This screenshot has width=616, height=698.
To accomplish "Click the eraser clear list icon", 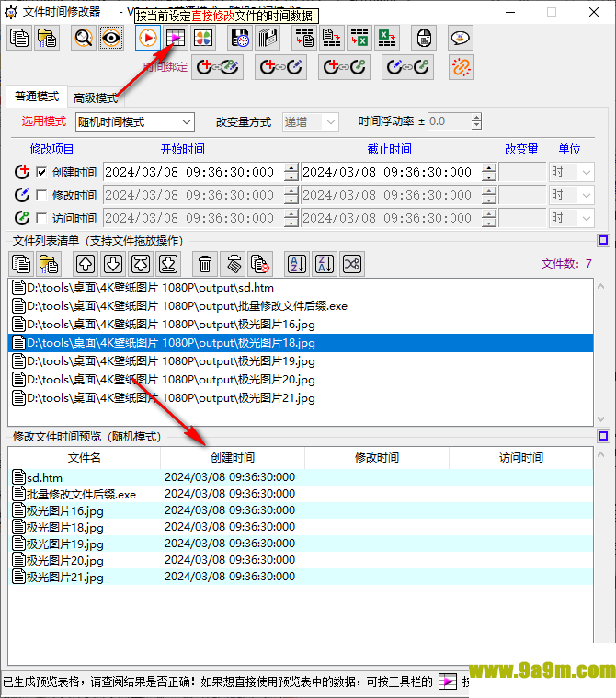I will (233, 264).
